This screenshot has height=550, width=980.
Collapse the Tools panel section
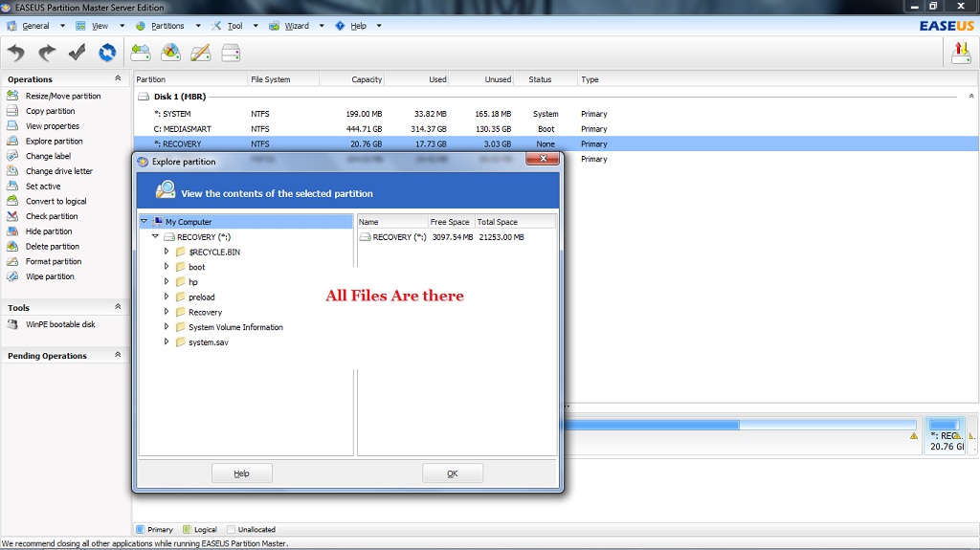118,307
